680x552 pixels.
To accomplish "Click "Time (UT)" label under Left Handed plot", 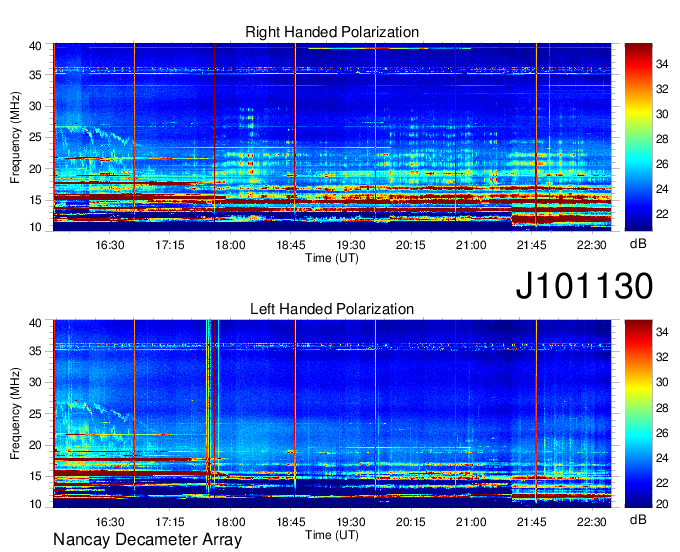I will tap(332, 535).
